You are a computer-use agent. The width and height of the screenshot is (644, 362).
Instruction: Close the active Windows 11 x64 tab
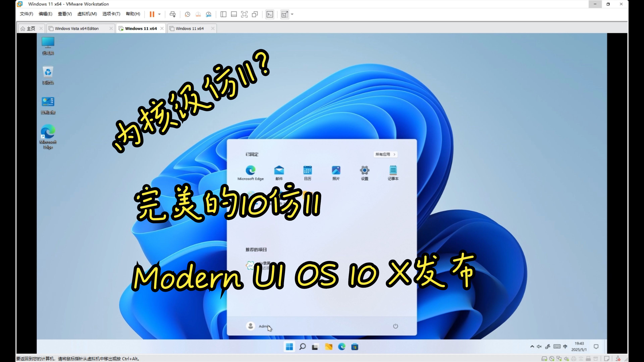click(x=162, y=28)
